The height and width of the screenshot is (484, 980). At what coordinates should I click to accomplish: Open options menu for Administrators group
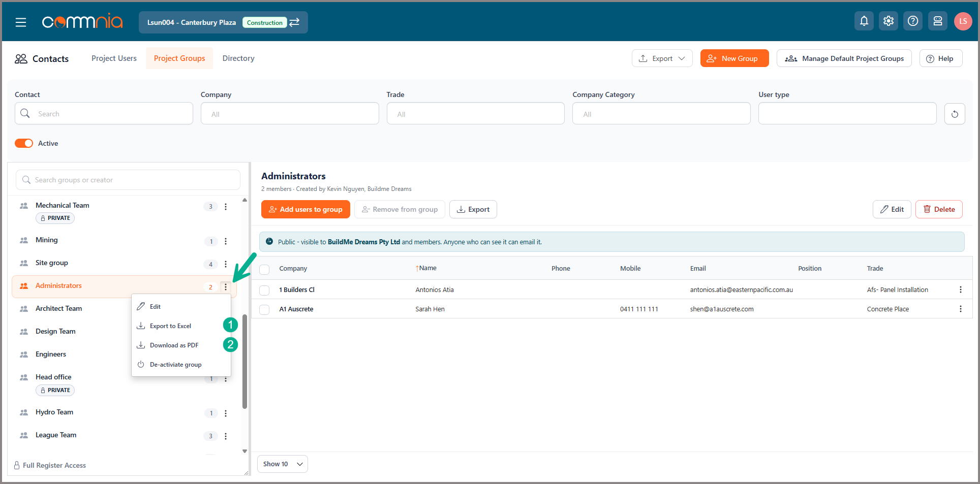click(226, 287)
